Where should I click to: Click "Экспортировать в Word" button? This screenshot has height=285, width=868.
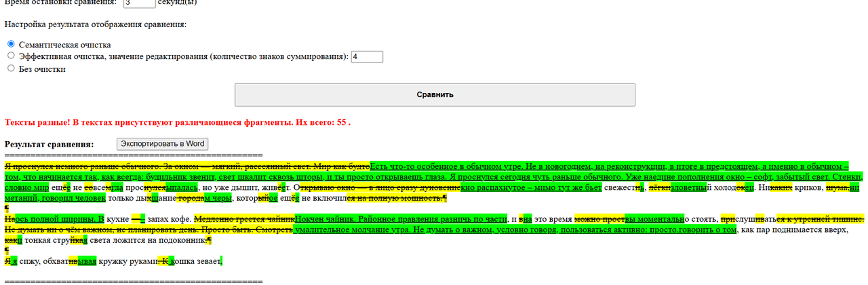[x=163, y=144]
